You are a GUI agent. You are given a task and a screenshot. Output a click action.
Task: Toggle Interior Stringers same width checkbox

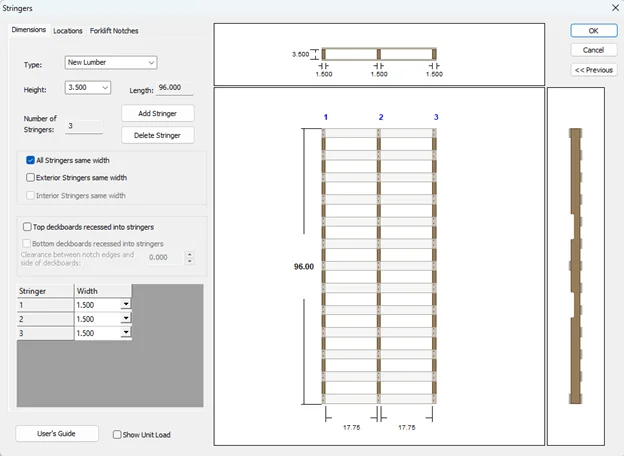pos(30,195)
